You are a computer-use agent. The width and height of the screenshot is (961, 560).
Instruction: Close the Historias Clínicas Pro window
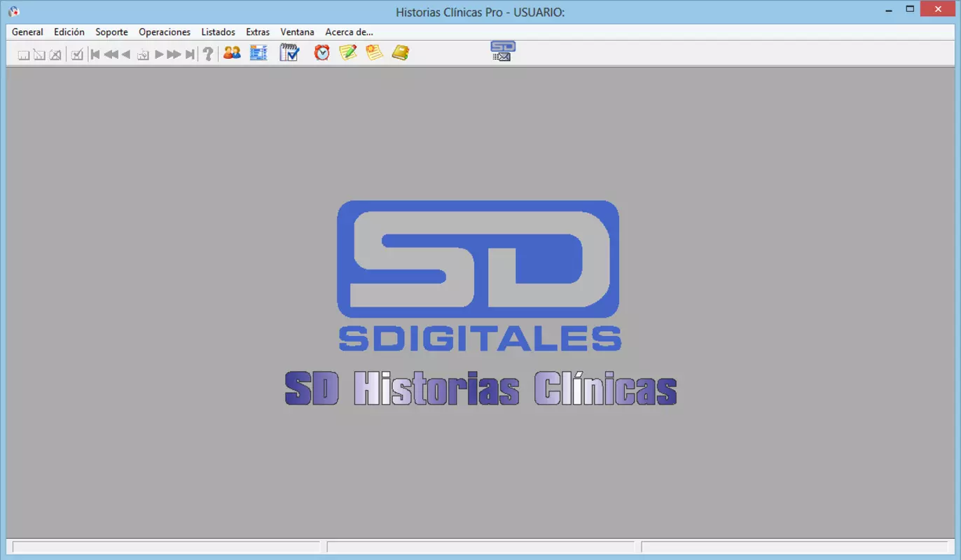939,9
